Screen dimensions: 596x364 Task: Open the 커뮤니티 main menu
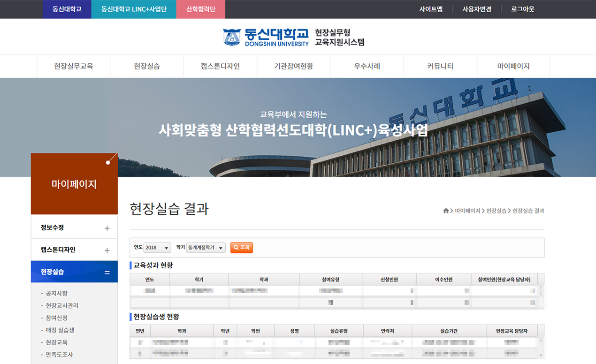(440, 66)
